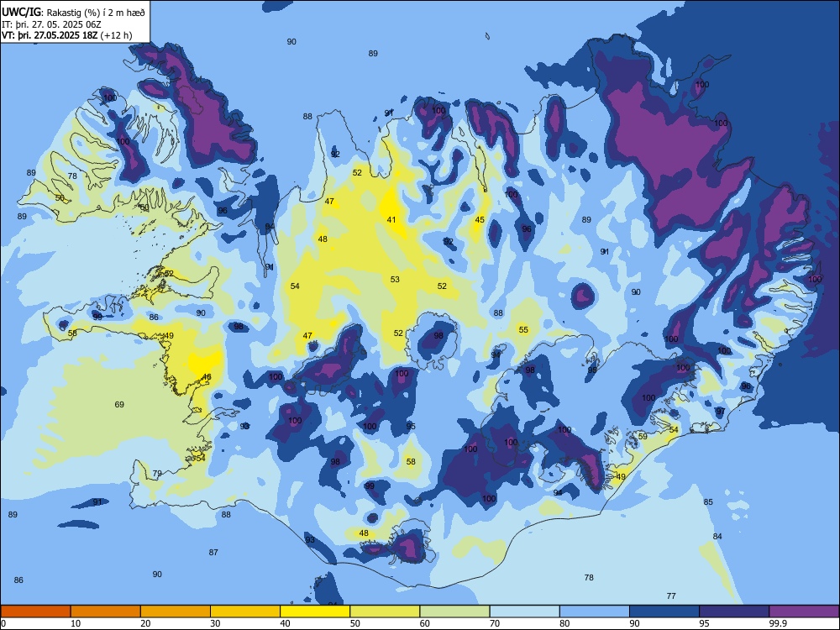Select the 90–95% dark blue legend swatch
840x630 pixels.
664,612
